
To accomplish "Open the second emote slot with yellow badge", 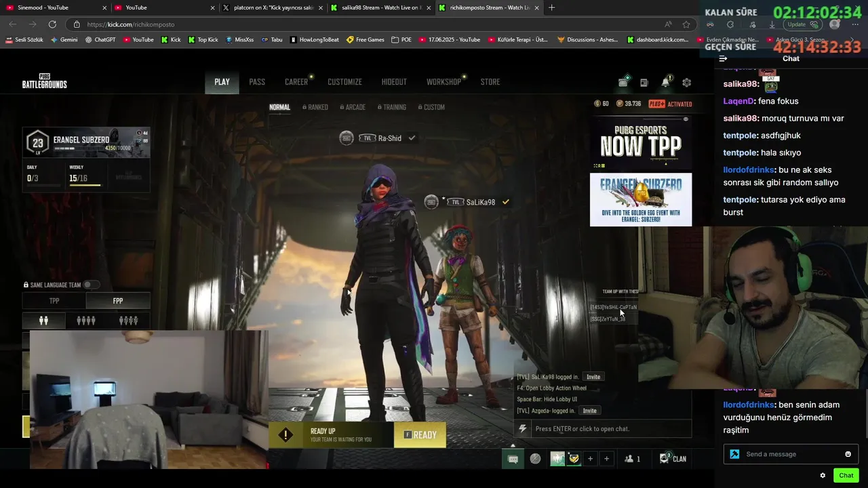I will tap(574, 459).
